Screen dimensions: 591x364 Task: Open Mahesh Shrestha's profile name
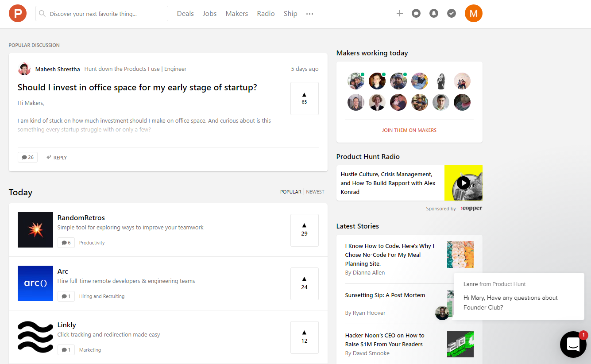[58, 69]
